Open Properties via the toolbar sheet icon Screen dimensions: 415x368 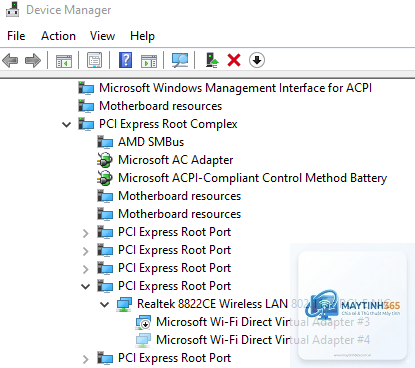coord(94,60)
